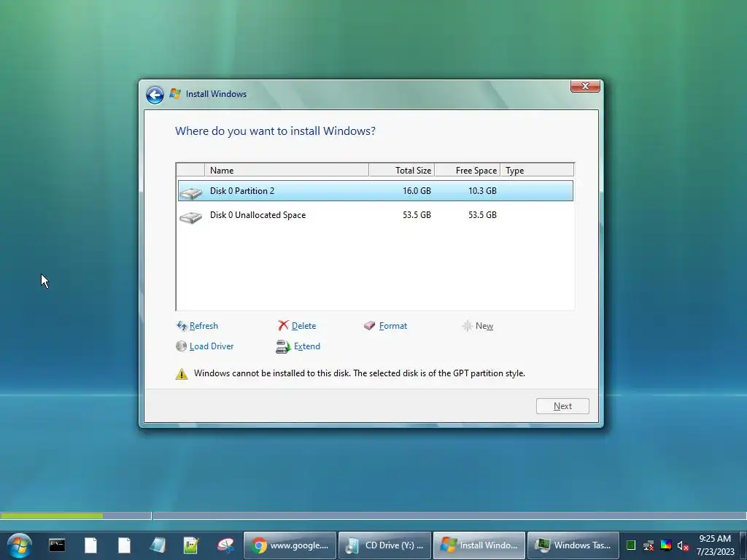Open the command prompt taskbar icon
Viewport: 747px width, 560px height.
click(x=57, y=545)
